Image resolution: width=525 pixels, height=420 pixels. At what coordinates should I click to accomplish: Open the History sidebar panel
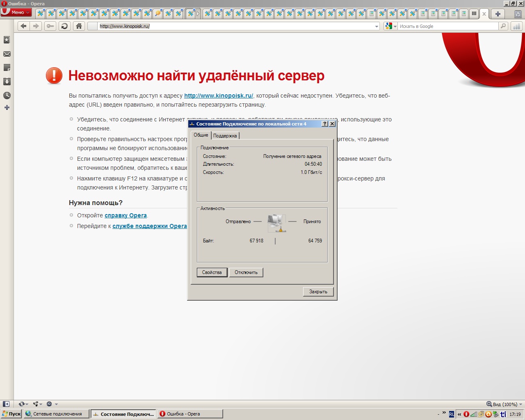click(7, 96)
